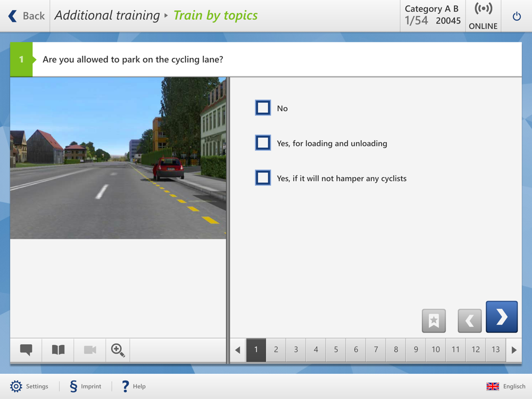Page question list right arrow

pyautogui.click(x=514, y=350)
